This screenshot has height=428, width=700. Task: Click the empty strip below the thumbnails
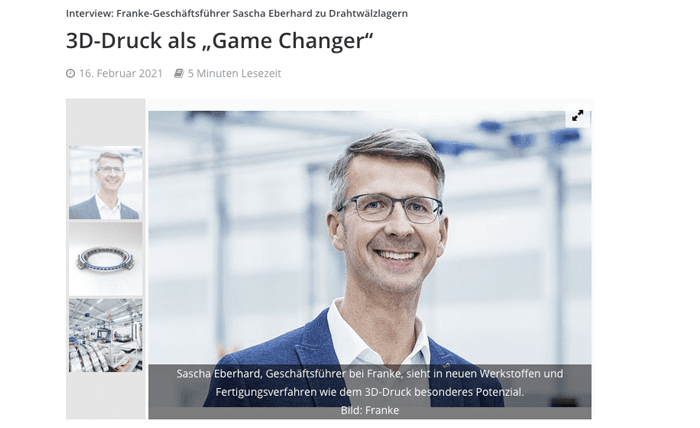coord(105,395)
